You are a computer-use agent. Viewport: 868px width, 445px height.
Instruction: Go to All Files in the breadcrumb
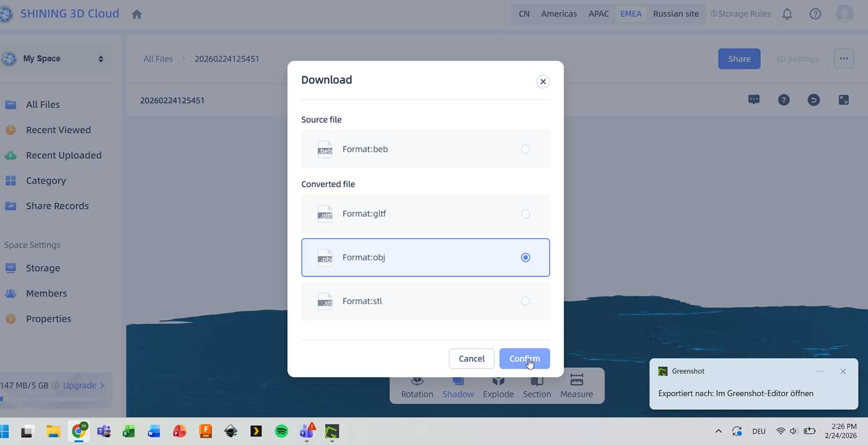pyautogui.click(x=158, y=59)
